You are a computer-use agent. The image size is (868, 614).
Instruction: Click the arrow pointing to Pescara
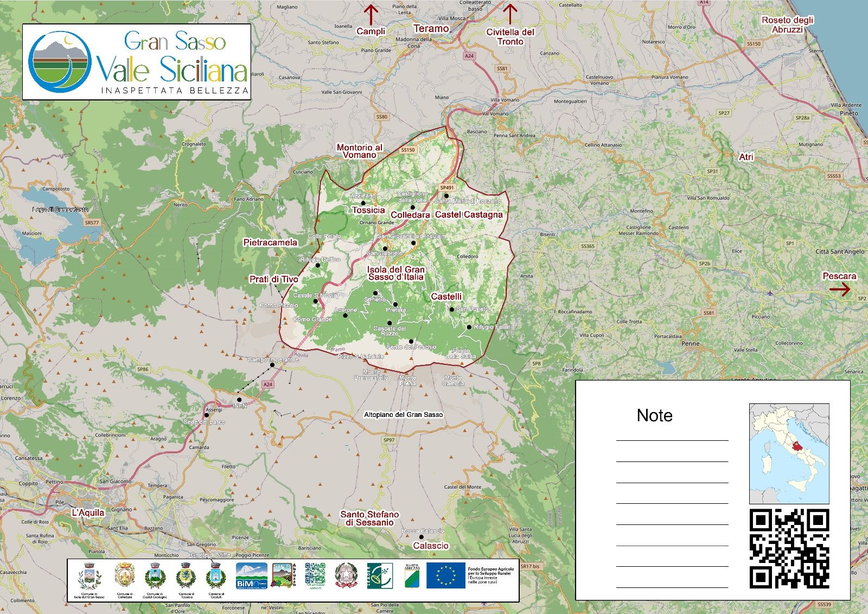pyautogui.click(x=840, y=290)
